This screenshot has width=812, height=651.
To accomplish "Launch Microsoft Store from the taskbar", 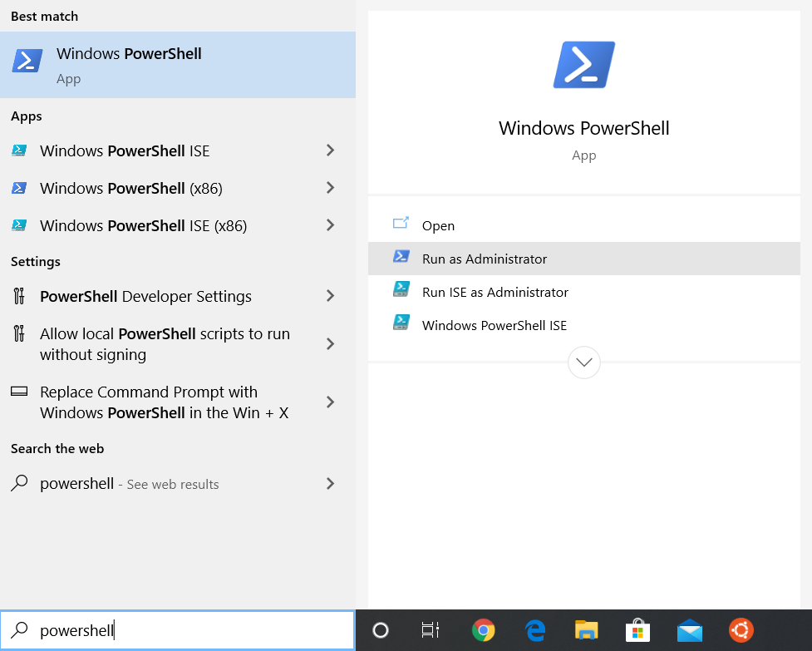I will click(637, 630).
